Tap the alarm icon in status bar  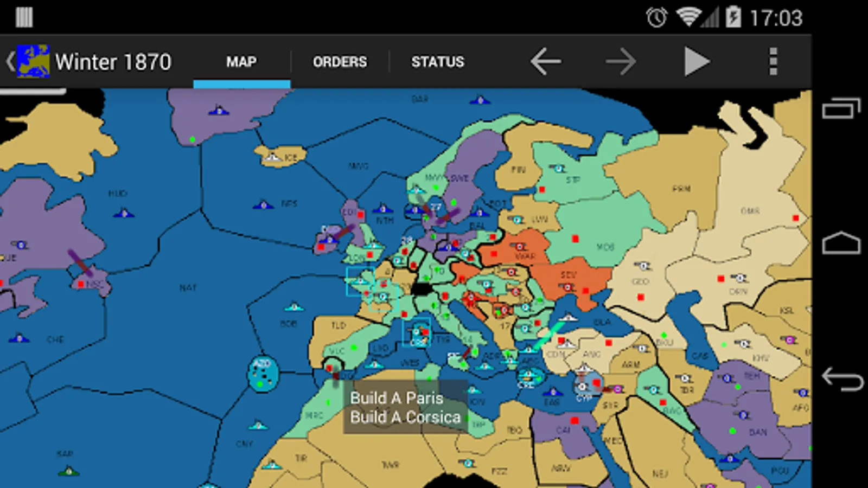point(656,18)
